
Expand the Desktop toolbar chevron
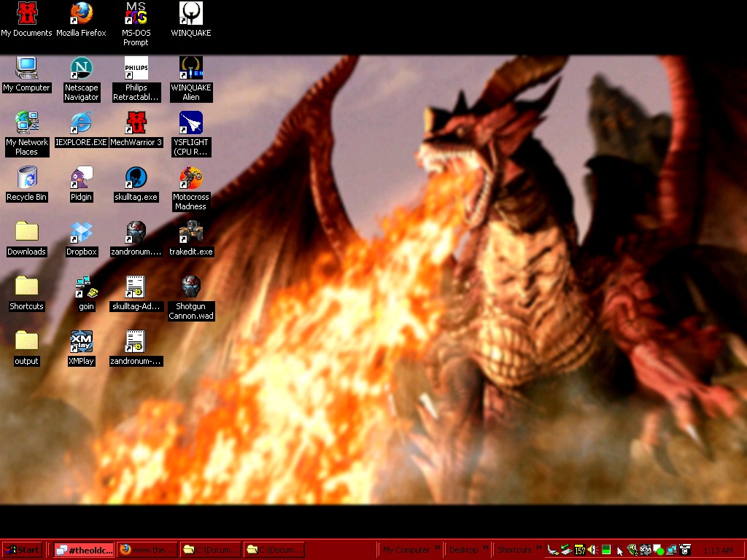point(485,548)
